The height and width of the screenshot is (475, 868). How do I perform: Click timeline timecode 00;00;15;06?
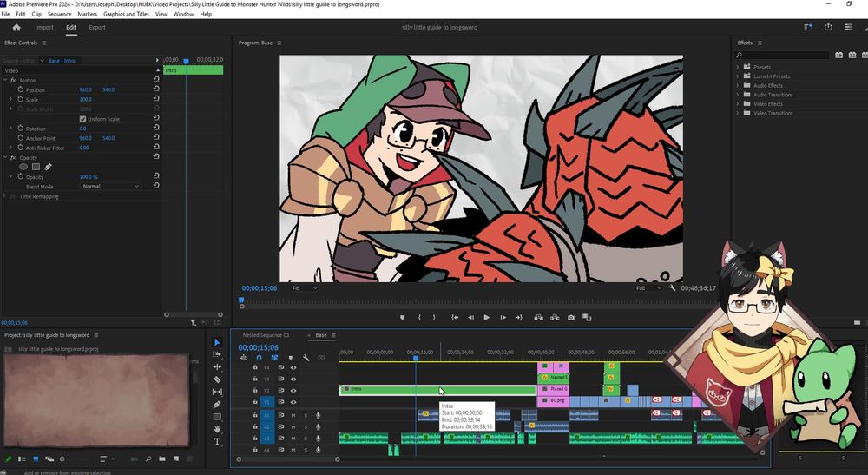(258, 347)
